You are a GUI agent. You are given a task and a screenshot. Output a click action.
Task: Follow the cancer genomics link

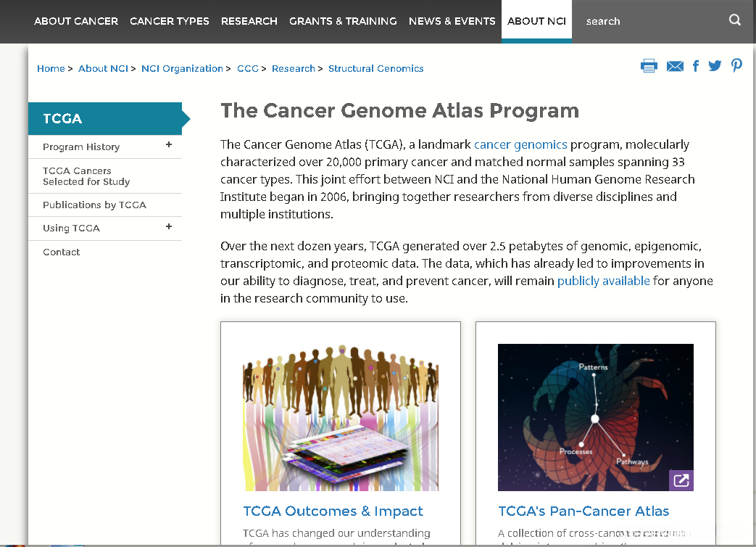(x=520, y=144)
